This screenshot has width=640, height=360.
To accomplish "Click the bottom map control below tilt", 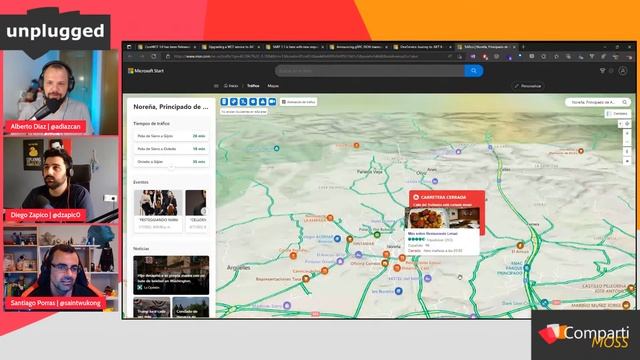I will click(628, 161).
